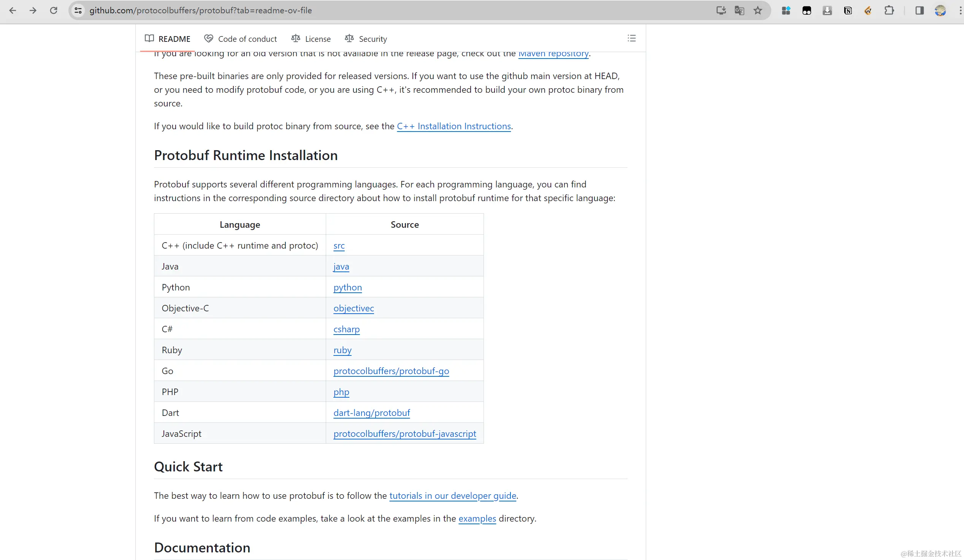Reload the page with refresh icon
The image size is (964, 560).
[54, 10]
